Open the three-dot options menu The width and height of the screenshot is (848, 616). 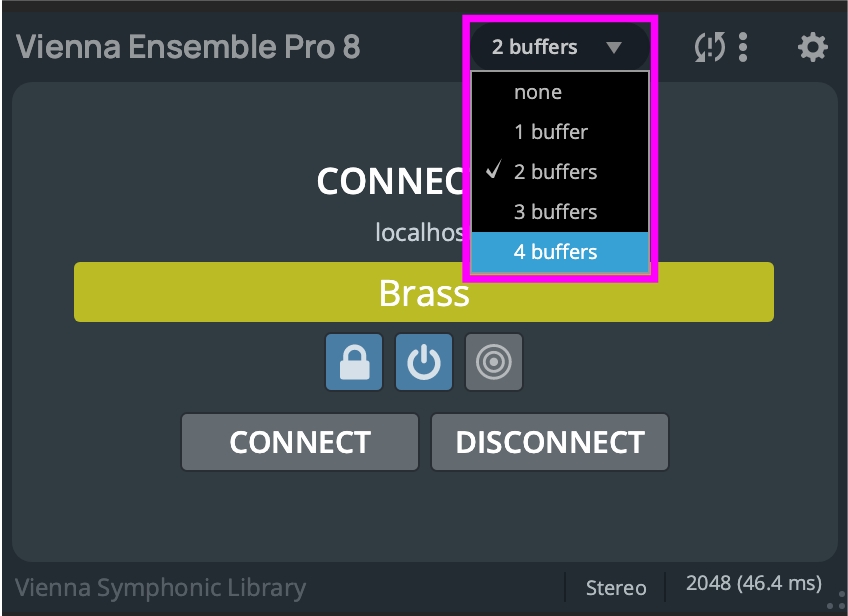pos(743,47)
